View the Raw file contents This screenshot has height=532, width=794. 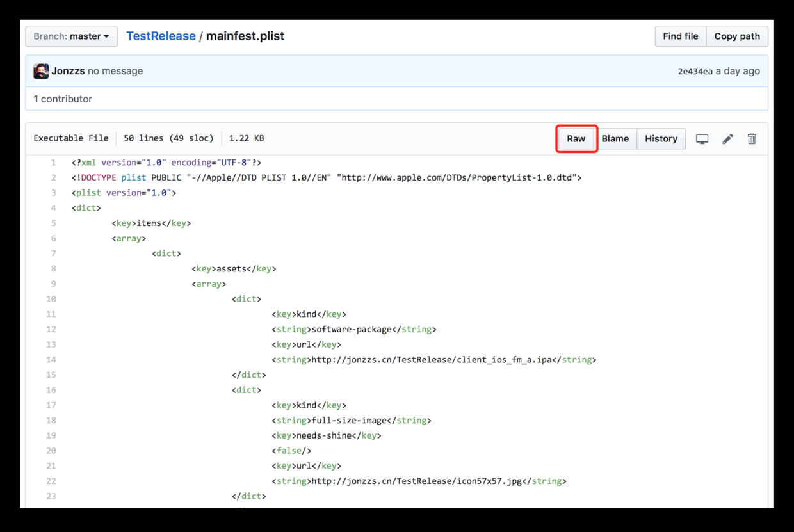pyautogui.click(x=576, y=139)
